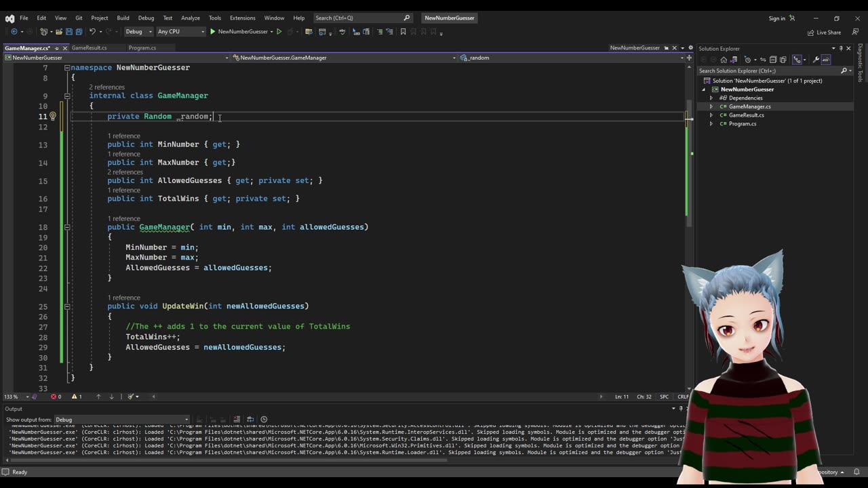Click the clock timestamp icon in Output
Viewport: 868px width, 488px height.
pyautogui.click(x=264, y=419)
